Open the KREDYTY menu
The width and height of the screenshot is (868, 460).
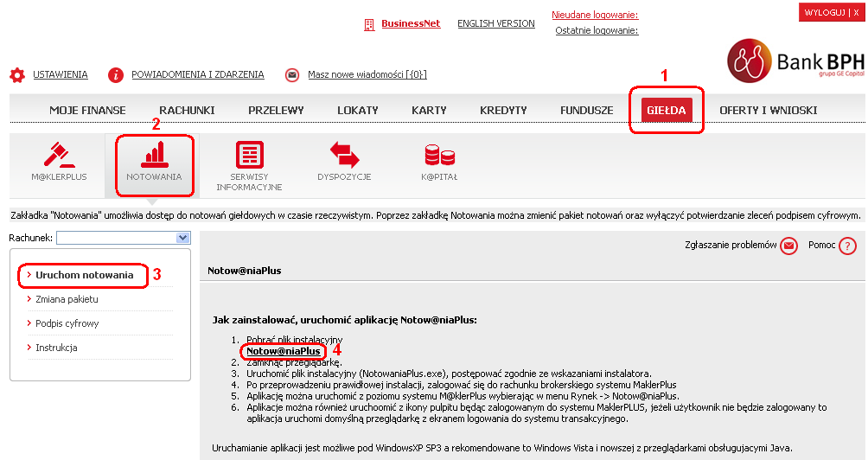pyautogui.click(x=503, y=110)
